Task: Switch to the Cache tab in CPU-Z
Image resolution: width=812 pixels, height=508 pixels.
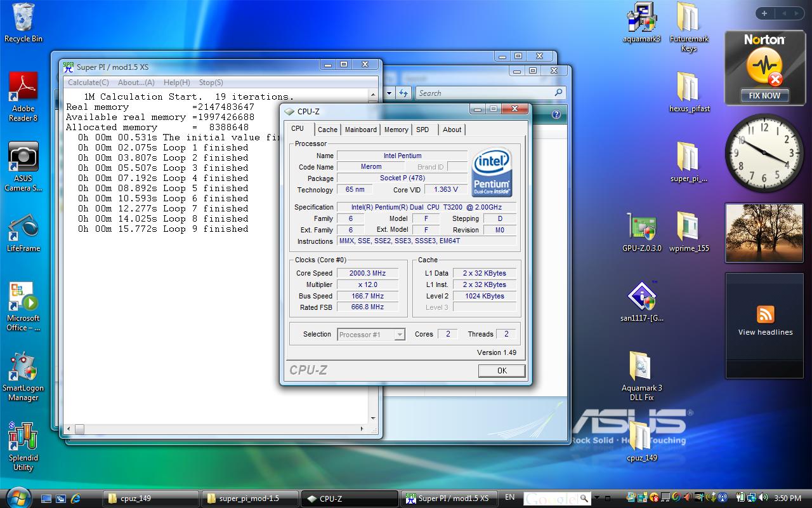Action: 327,130
